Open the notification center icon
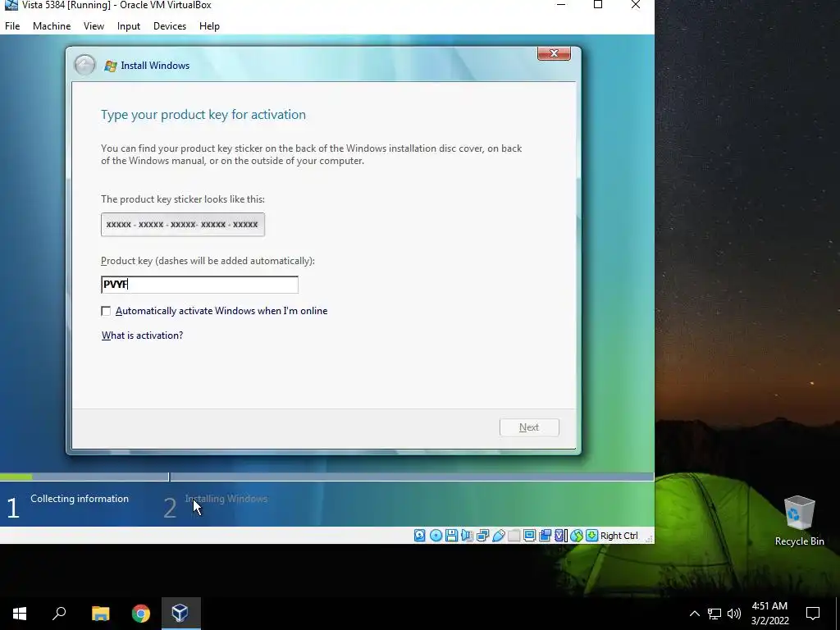840x630 pixels. coord(813,614)
